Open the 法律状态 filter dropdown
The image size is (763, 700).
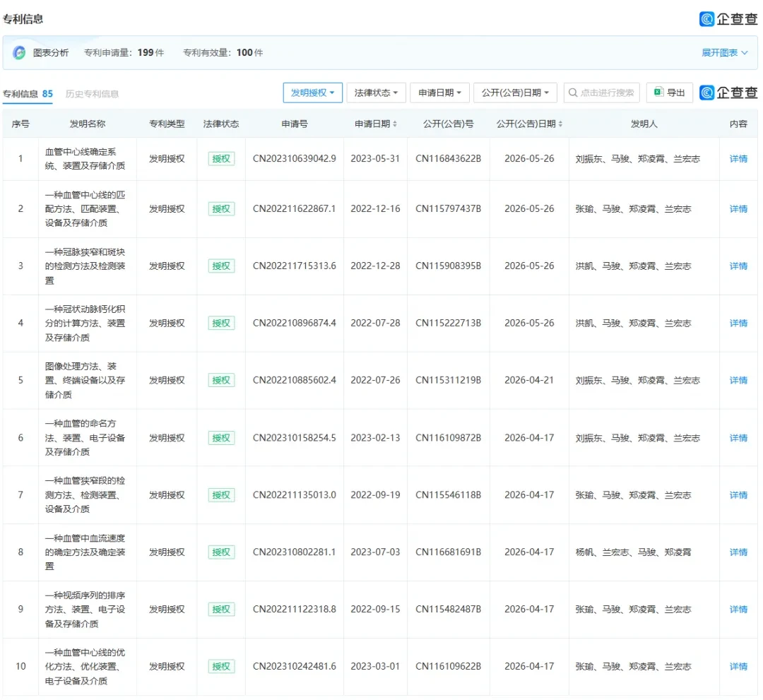pyautogui.click(x=376, y=93)
